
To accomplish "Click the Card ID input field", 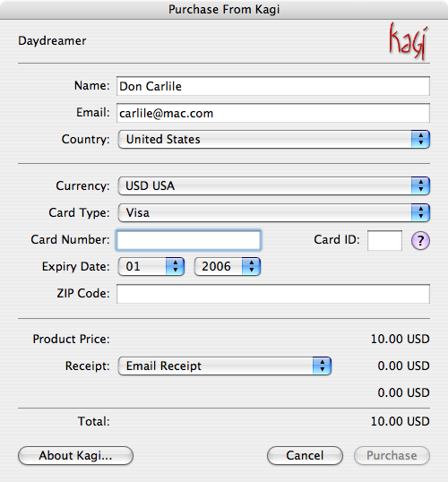I will click(384, 240).
